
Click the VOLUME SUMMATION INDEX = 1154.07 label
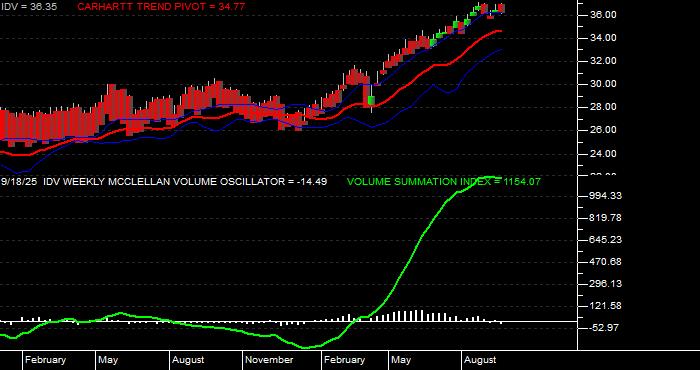(444, 182)
